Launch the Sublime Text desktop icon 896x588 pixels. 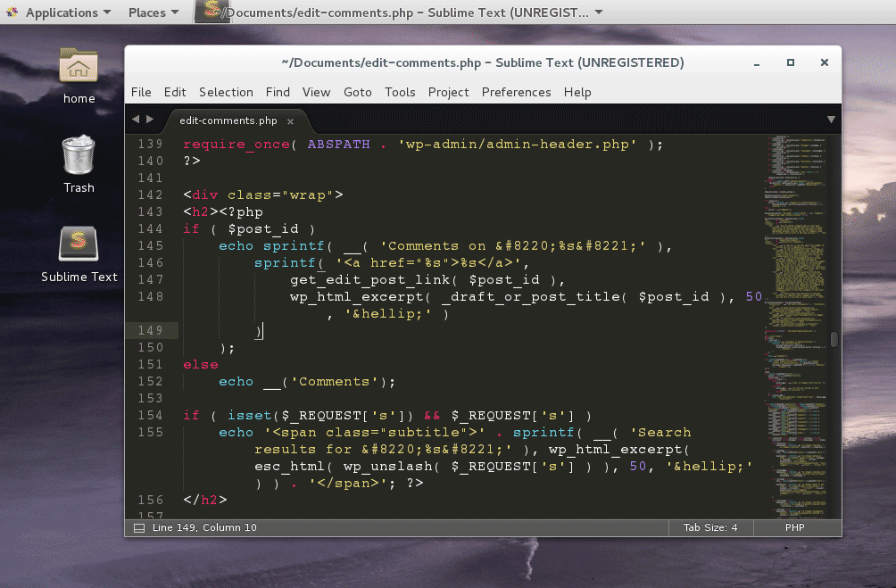[x=79, y=253]
